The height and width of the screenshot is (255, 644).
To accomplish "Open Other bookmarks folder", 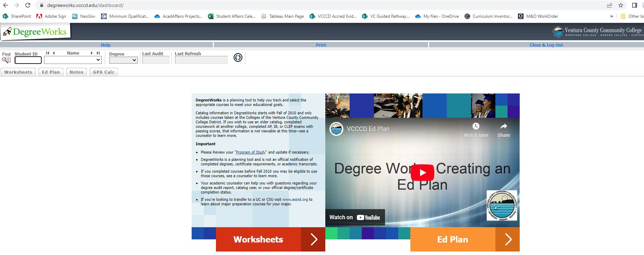I will (633, 16).
